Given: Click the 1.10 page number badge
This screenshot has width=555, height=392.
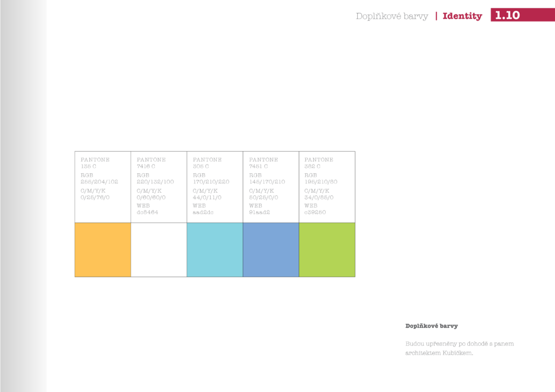Looking at the screenshot, I should [507, 15].
